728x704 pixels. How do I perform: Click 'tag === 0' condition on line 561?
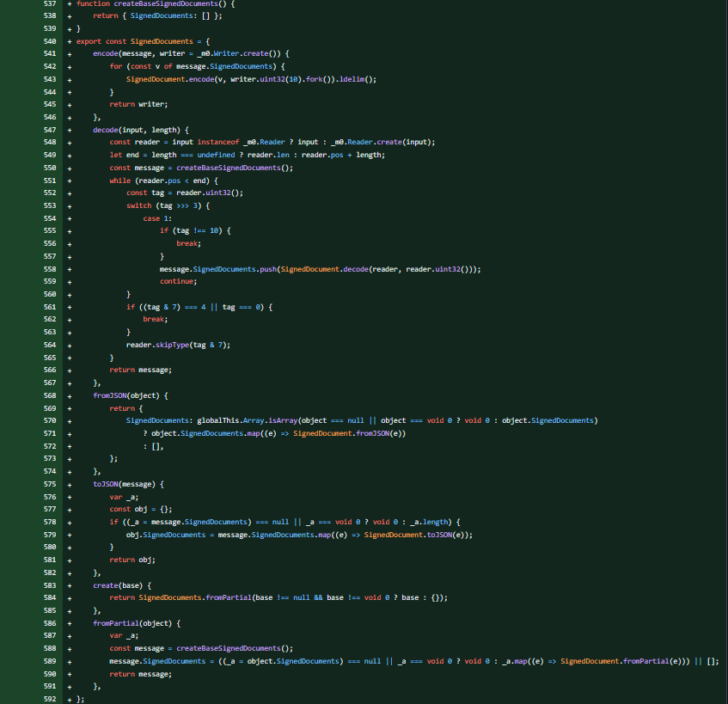pyautogui.click(x=243, y=308)
